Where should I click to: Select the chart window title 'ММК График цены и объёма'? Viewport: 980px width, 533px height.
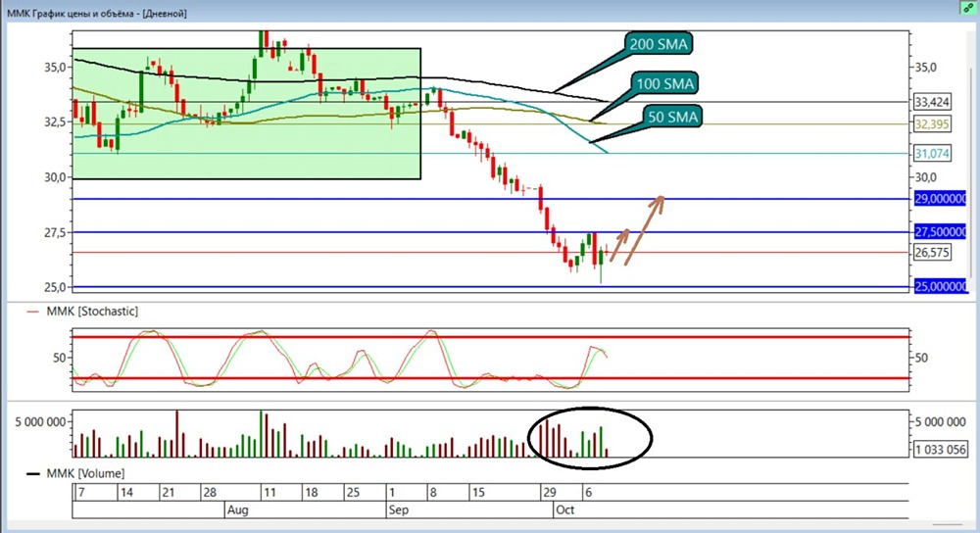(73, 13)
